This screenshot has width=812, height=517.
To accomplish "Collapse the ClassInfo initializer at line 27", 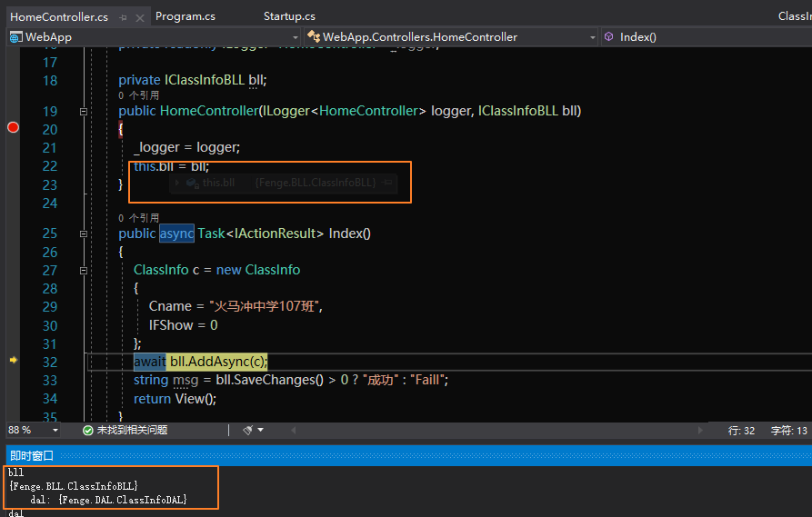I will pos(84,270).
